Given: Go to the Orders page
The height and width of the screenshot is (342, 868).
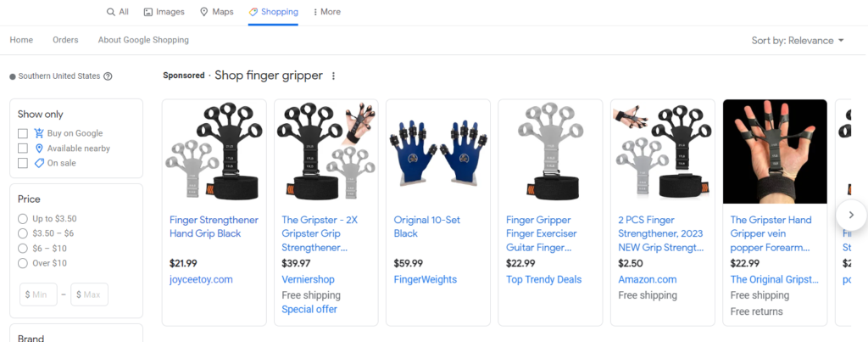Looking at the screenshot, I should pyautogui.click(x=65, y=40).
